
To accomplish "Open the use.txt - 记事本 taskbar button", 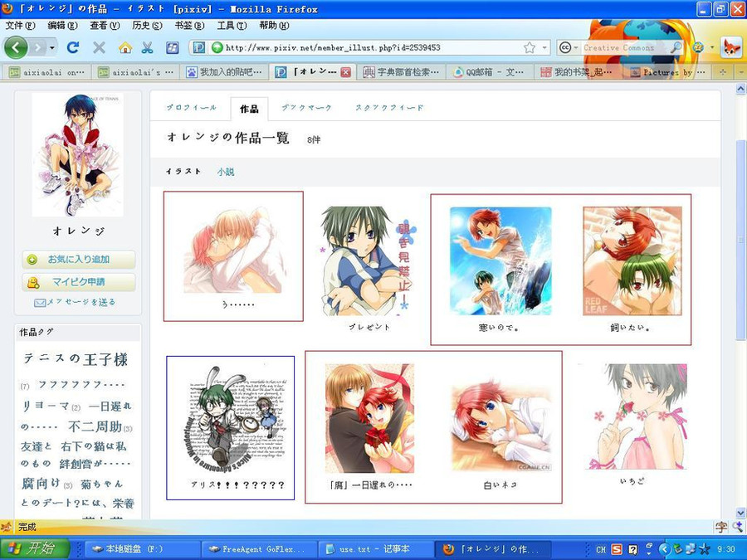I will 374,549.
